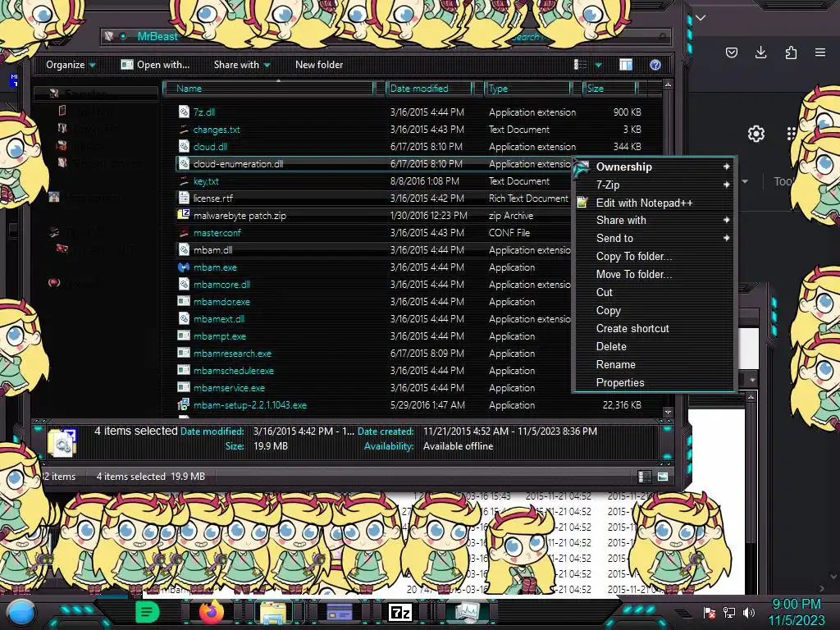Click the MrBeast address bar path
This screenshot has height=630, width=840.
157,36
